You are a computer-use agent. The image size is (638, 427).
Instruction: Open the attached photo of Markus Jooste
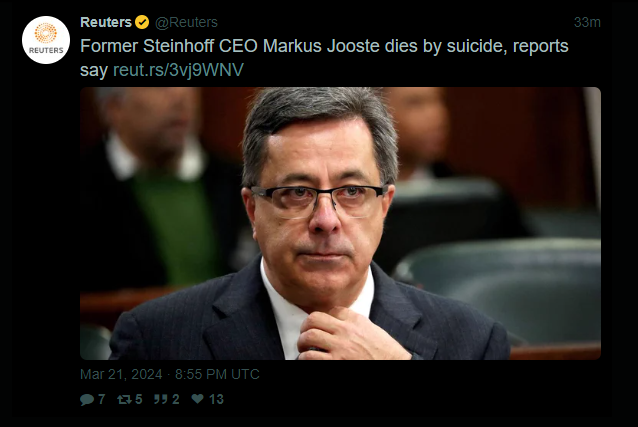(340, 223)
